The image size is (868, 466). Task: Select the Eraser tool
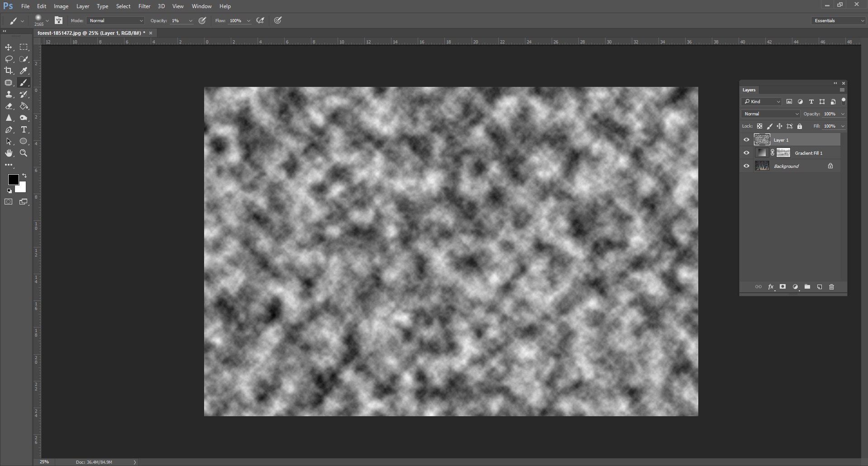(x=9, y=106)
